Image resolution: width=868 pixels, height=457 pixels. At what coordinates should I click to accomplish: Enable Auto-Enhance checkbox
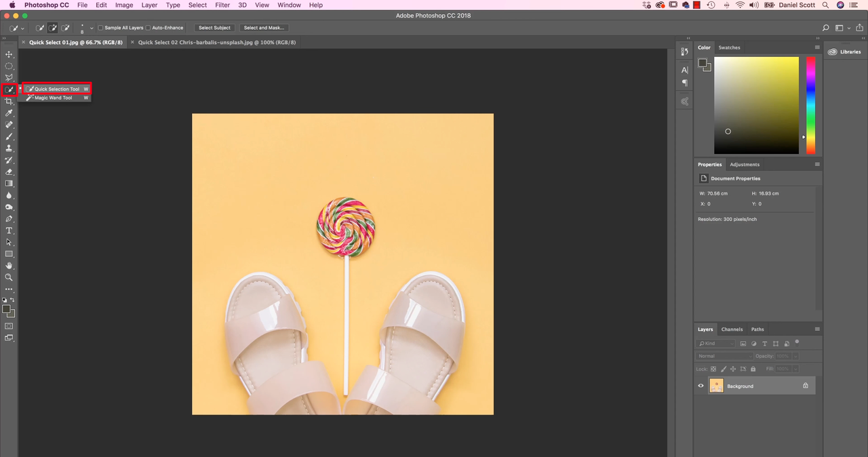148,28
